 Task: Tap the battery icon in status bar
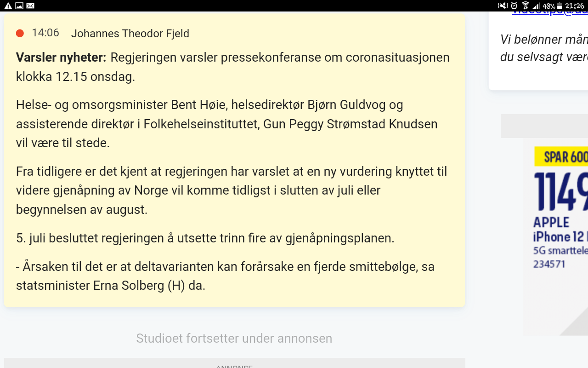(559, 6)
